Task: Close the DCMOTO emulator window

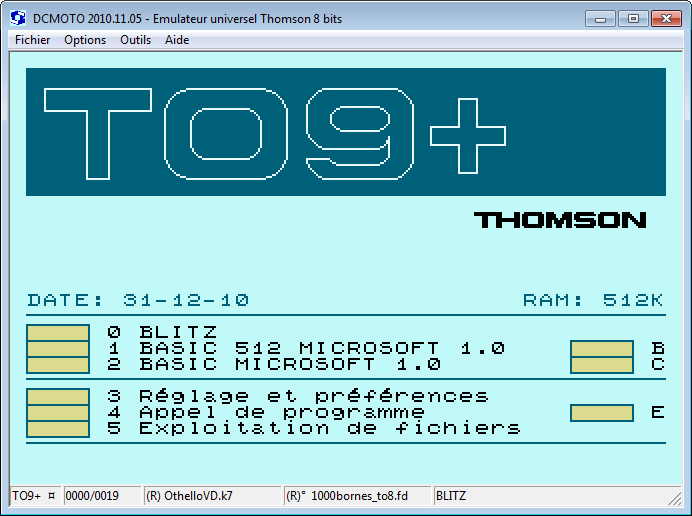Action: (x=666, y=19)
